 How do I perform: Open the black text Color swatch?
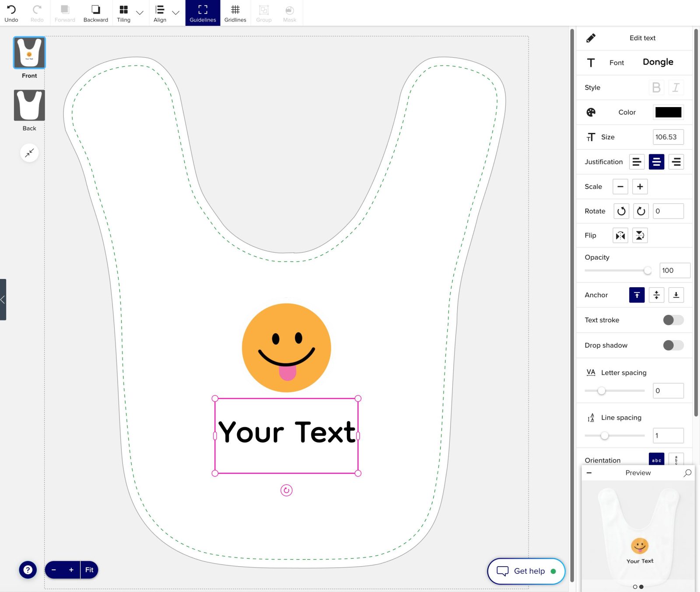[668, 112]
